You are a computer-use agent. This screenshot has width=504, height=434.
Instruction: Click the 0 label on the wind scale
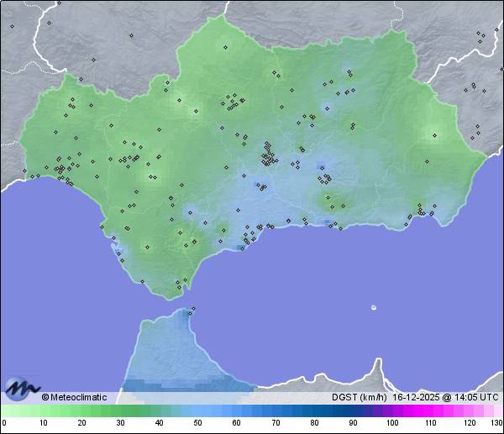[4, 423]
